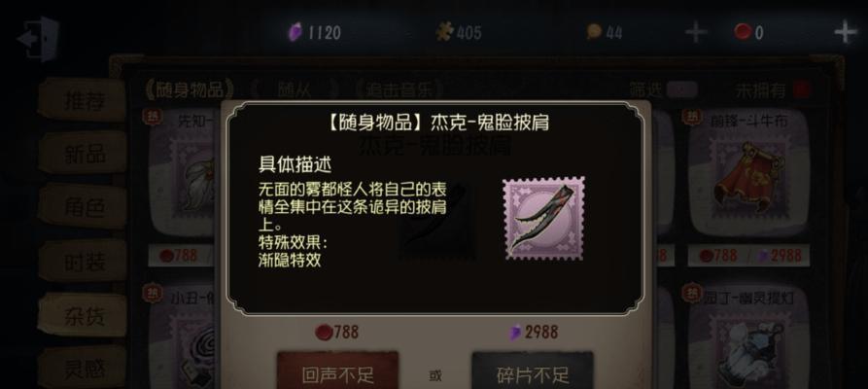This screenshot has height=389, width=868.
Task: Switch to the 时装 side tab
Action: 83,261
